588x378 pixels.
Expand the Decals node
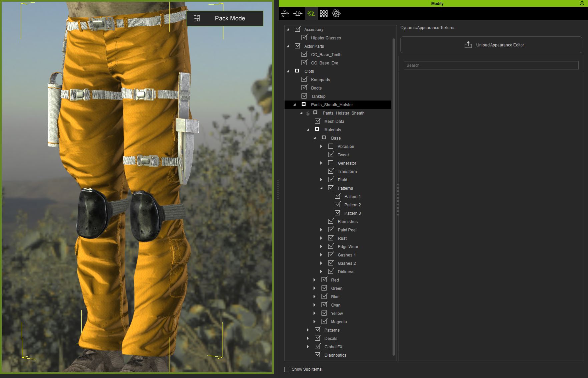(308, 338)
